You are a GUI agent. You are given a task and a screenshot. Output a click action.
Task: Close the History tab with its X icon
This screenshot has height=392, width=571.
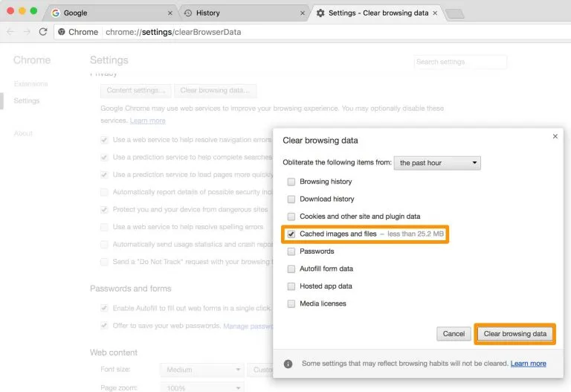[x=302, y=13]
